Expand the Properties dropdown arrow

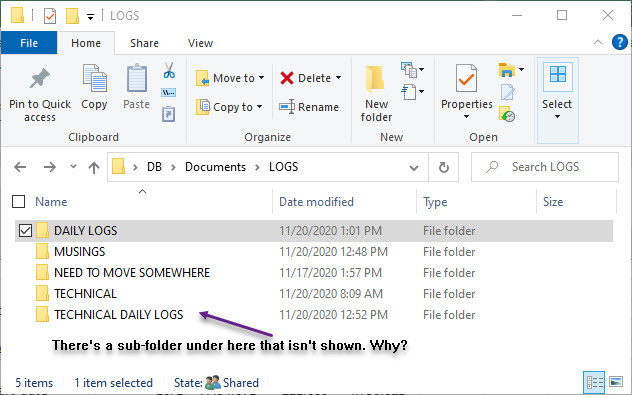(x=466, y=117)
